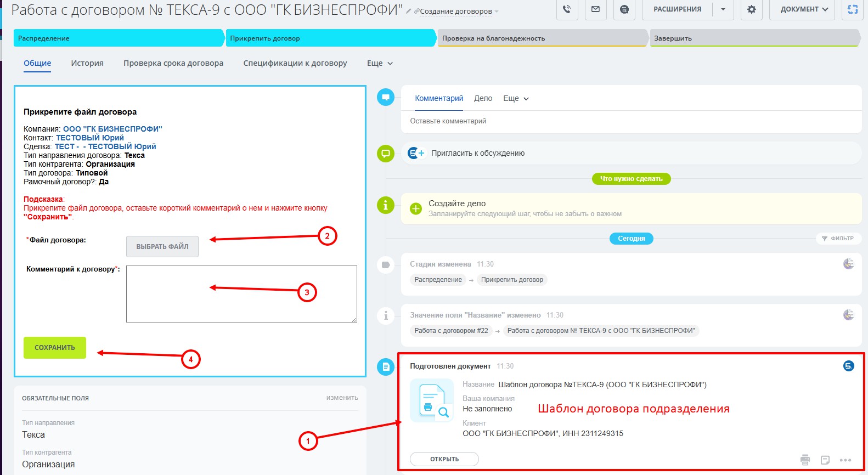The image size is (868, 475).
Task: Select the Дело tab in timeline
Action: click(483, 98)
